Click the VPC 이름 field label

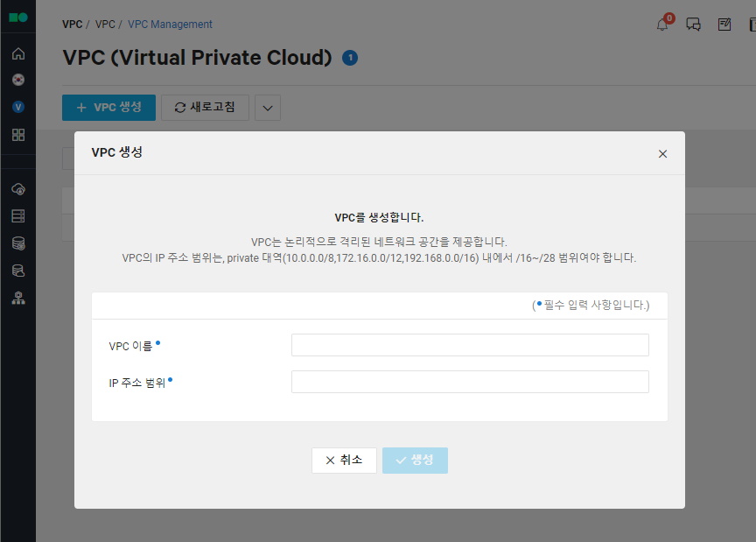click(x=130, y=346)
